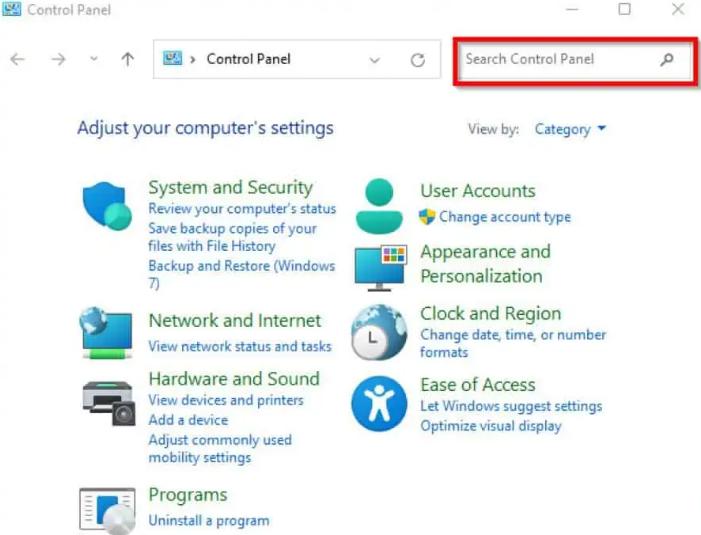Click the magnifier search icon
701x535 pixels.
pyautogui.click(x=667, y=59)
